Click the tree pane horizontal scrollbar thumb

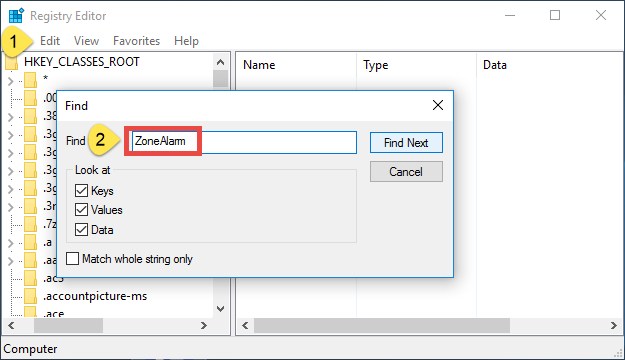(69, 326)
